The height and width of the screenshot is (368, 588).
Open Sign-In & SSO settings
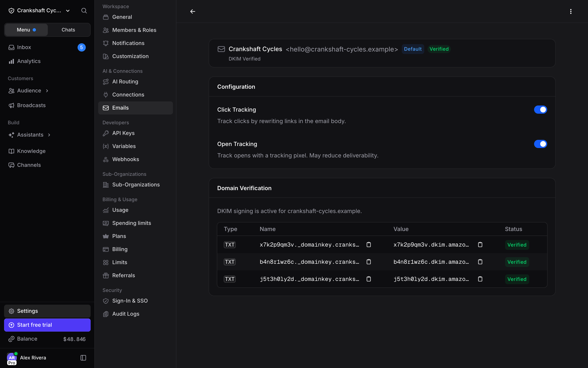pyautogui.click(x=135, y=301)
